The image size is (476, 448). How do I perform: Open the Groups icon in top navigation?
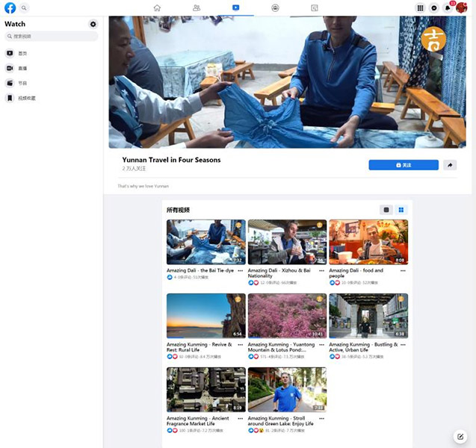coord(275,7)
